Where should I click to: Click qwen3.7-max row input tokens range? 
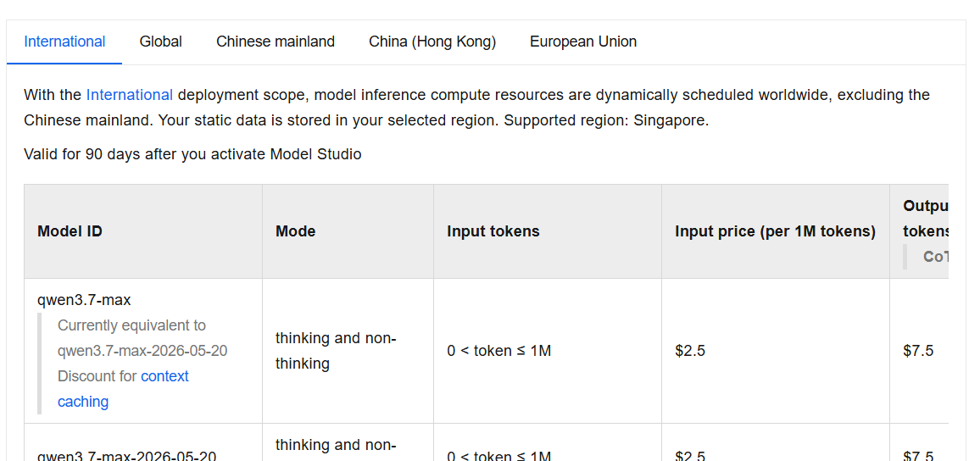coord(498,351)
